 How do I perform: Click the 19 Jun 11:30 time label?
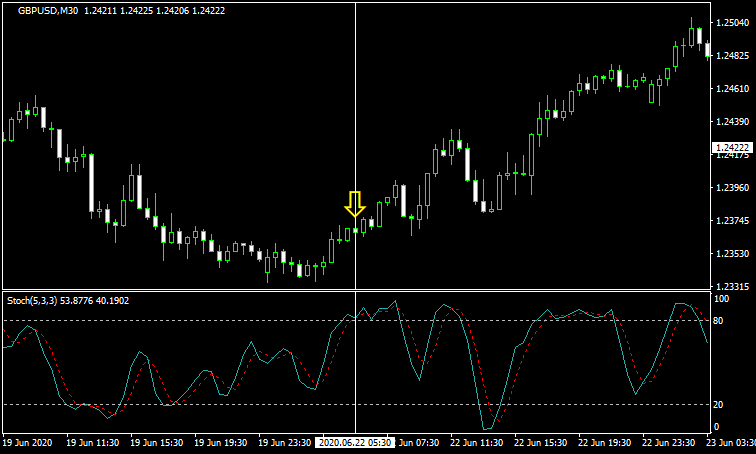[x=93, y=442]
